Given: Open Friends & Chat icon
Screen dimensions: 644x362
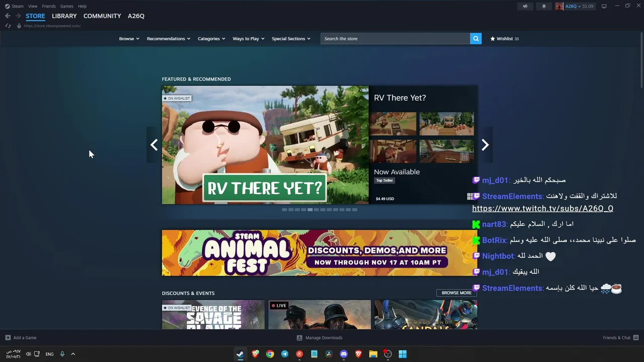Looking at the screenshot, I should (x=636, y=338).
